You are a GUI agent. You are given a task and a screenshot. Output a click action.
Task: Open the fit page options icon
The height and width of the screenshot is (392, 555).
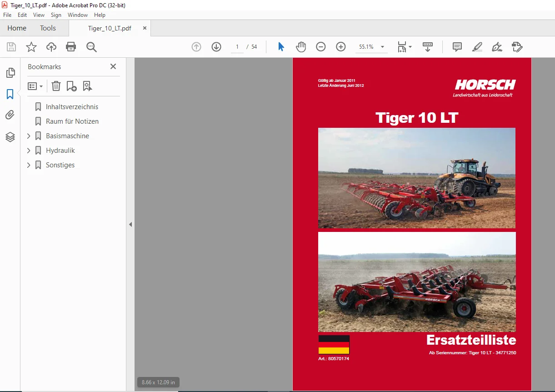tap(404, 47)
